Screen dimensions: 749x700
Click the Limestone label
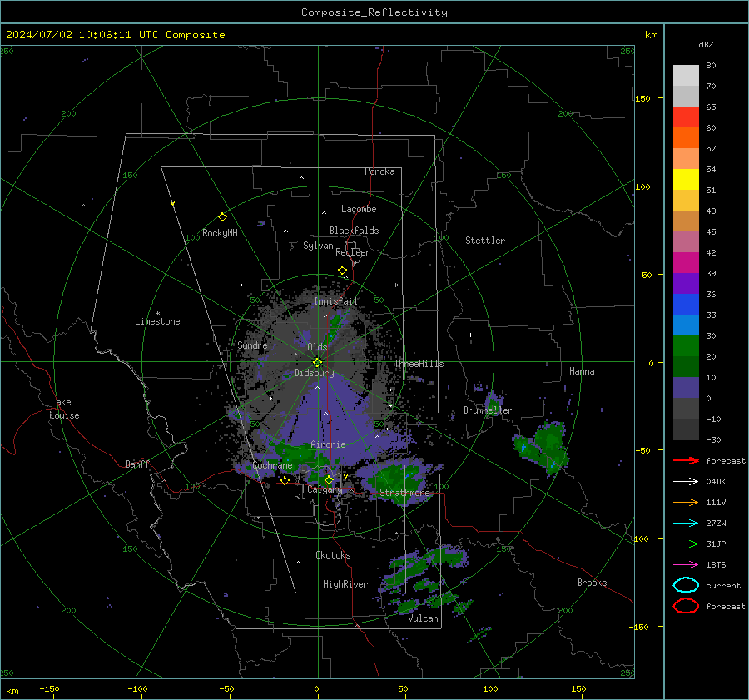point(157,321)
